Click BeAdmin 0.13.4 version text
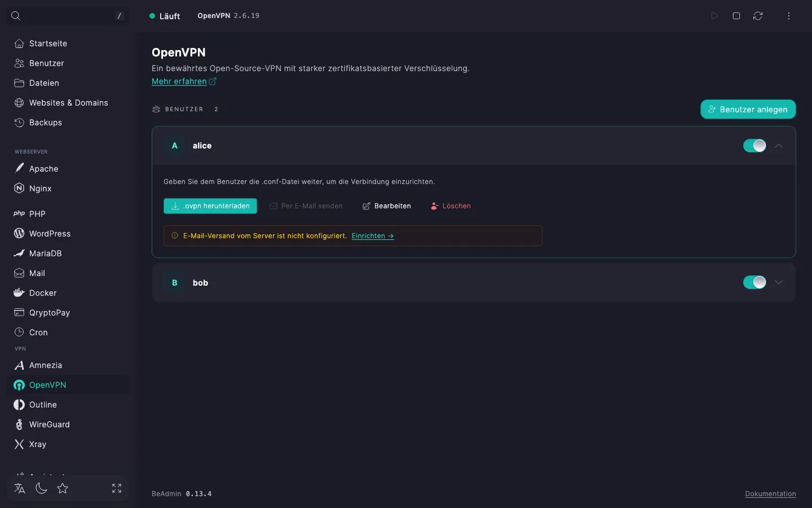Image resolution: width=812 pixels, height=508 pixels. coord(182,494)
